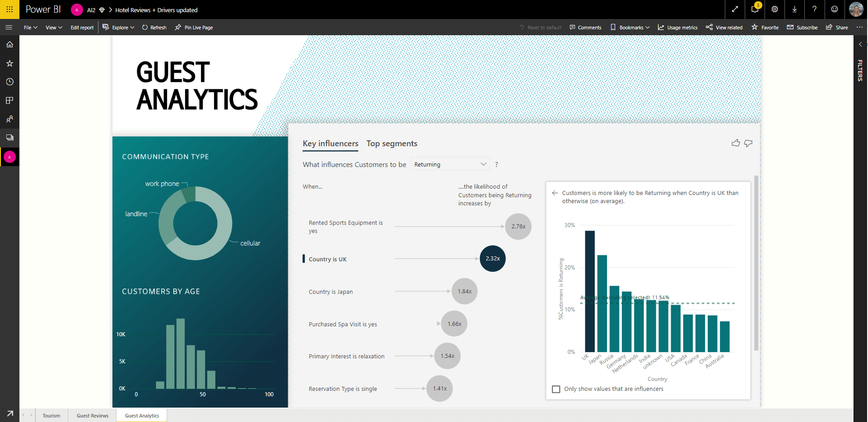868x422 pixels.
Task: Open Favorites star in left sidebar
Action: pos(9,63)
